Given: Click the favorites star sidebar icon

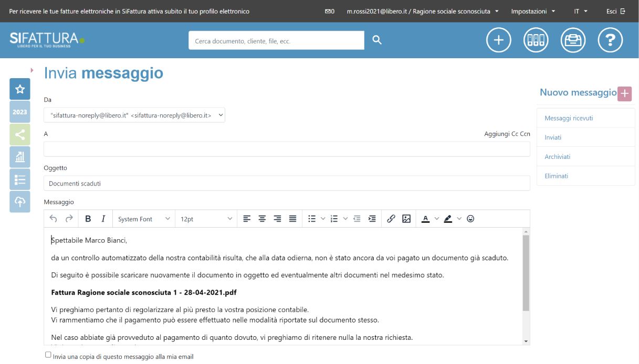Looking at the screenshot, I should coord(20,89).
